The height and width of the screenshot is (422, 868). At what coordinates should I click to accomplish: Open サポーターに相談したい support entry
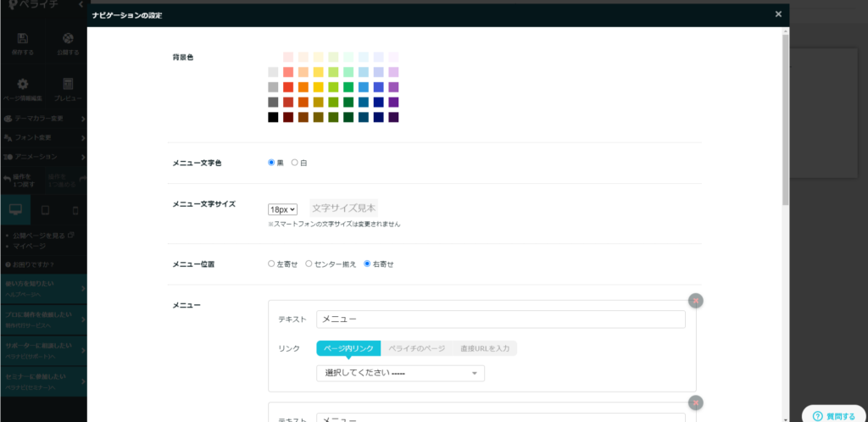point(44,351)
